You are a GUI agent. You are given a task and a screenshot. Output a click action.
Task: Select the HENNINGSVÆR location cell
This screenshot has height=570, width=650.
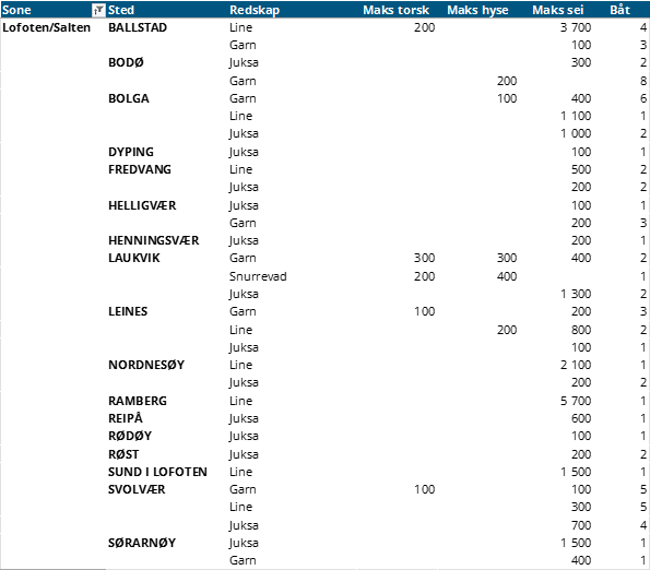154,240
